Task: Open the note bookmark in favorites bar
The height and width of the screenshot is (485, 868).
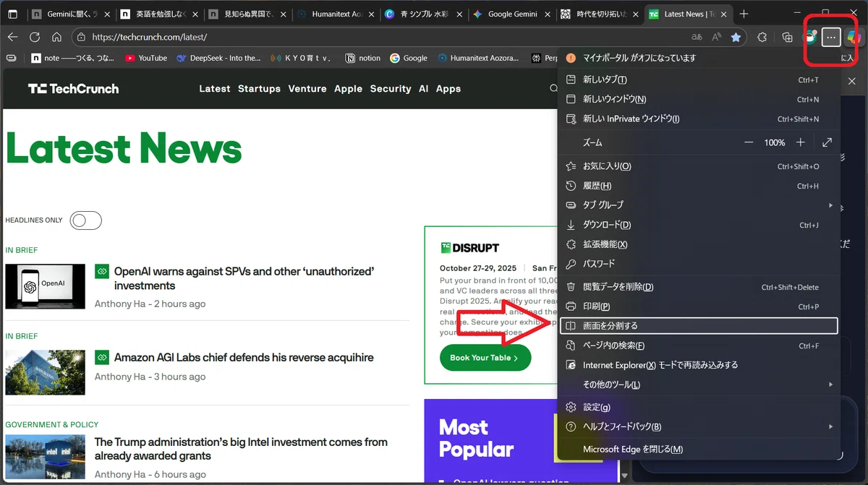Action: (x=74, y=58)
